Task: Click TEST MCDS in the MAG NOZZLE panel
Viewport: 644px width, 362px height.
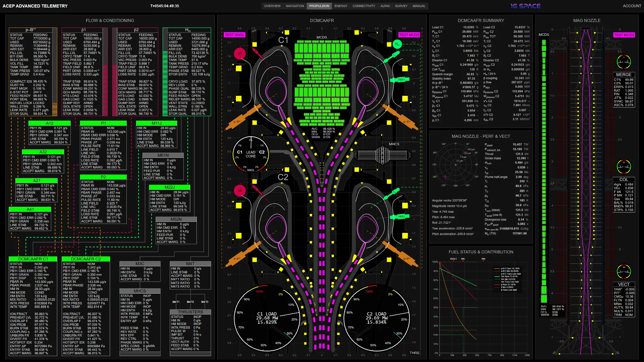Action: 624,35
